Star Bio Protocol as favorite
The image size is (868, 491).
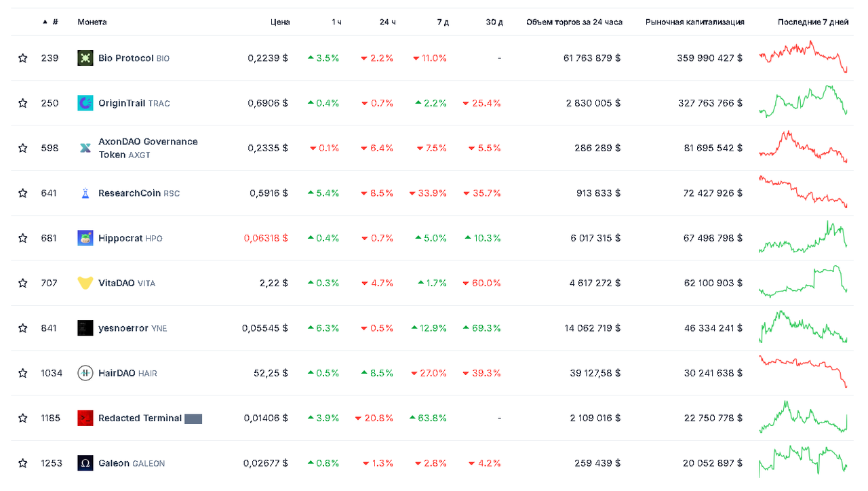point(23,58)
